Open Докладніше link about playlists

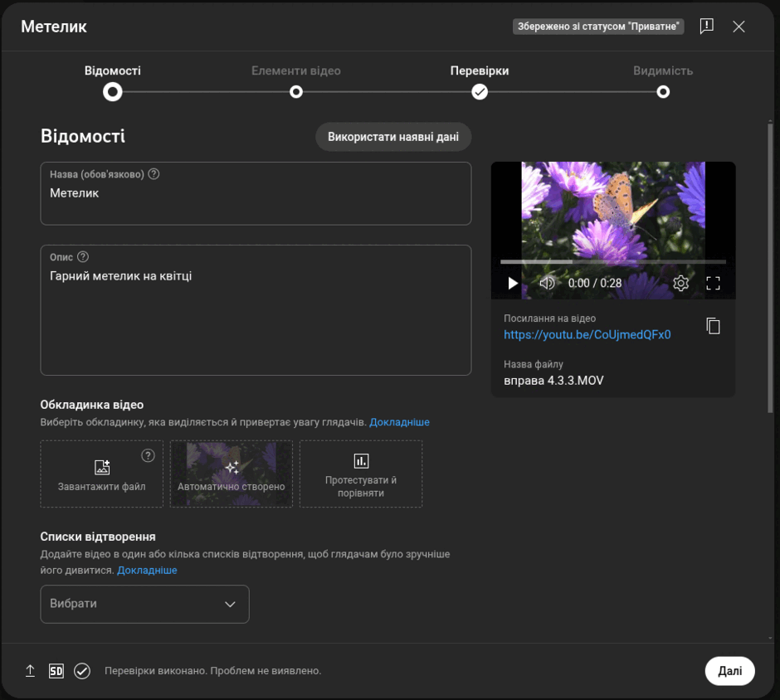(x=147, y=571)
